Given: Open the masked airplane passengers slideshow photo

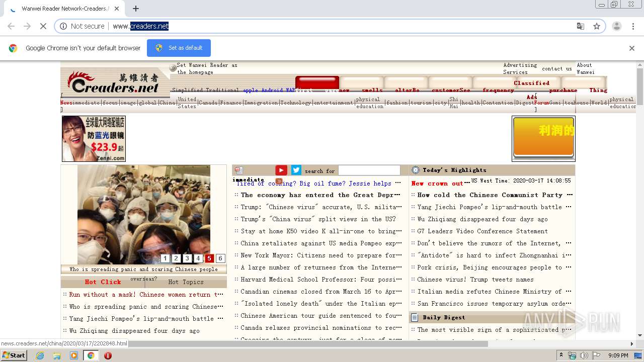Looking at the screenshot, I should 144,214.
